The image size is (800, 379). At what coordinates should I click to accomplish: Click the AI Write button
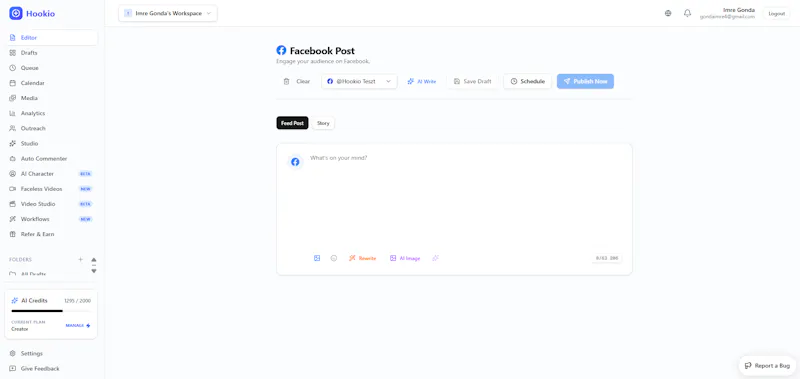(x=422, y=81)
